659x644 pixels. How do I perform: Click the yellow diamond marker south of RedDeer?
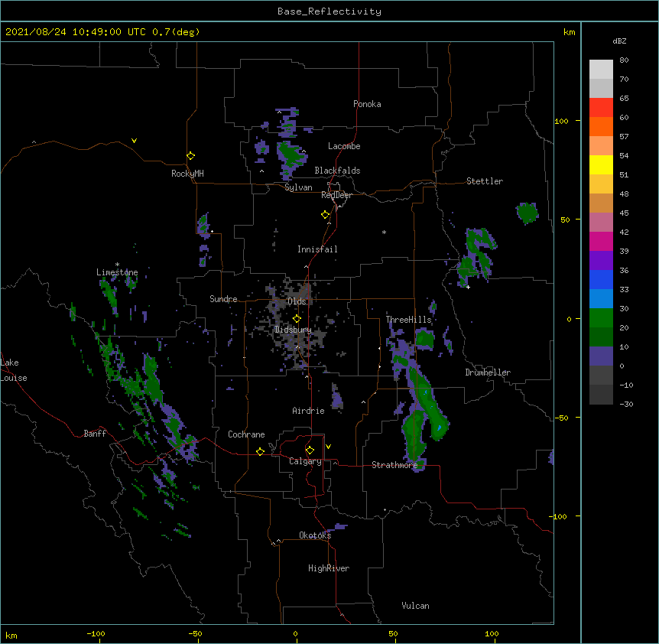tap(326, 215)
